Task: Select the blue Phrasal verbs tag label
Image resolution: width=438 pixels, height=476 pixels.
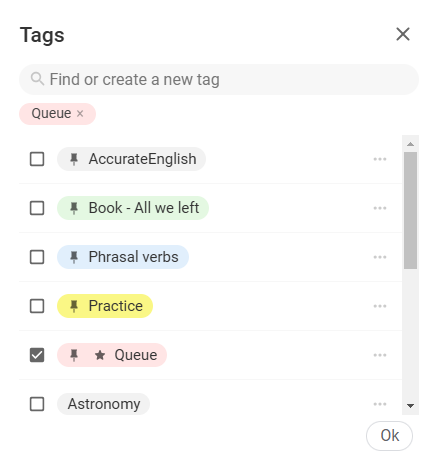Action: pos(123,257)
